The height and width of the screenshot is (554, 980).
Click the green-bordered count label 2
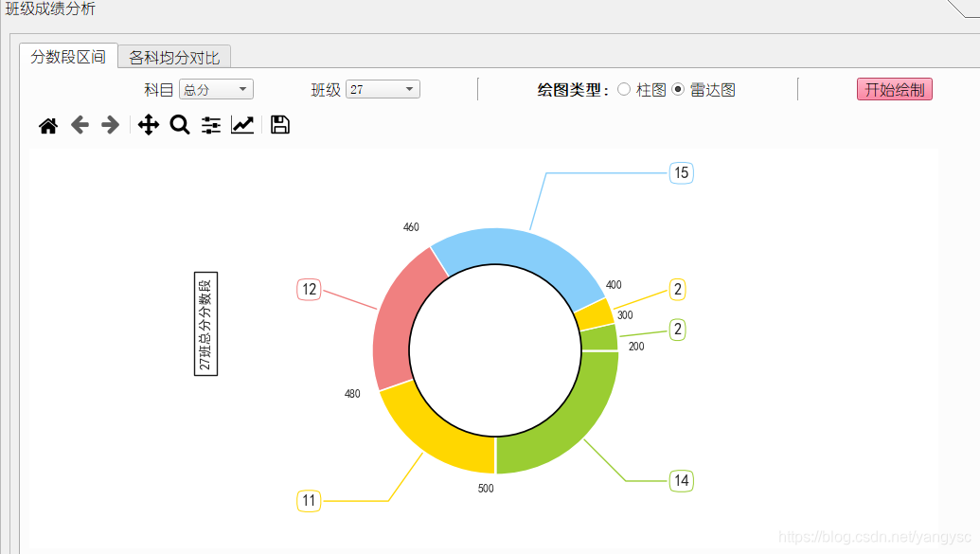tap(678, 330)
